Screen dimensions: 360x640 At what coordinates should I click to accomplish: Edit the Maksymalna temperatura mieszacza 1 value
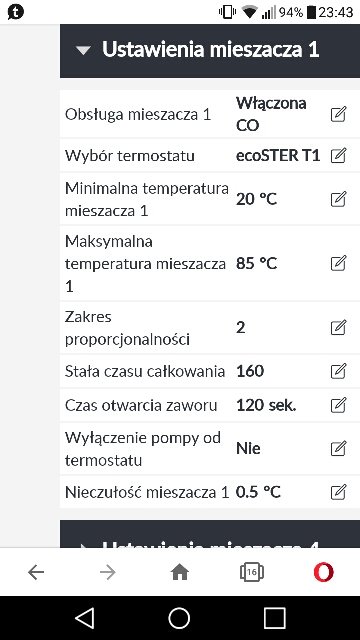(338, 263)
